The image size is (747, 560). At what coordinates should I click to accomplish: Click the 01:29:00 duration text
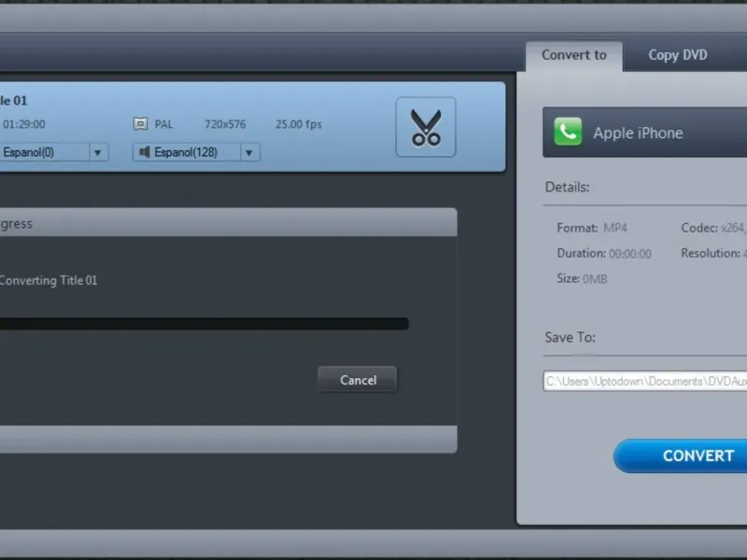pyautogui.click(x=24, y=124)
